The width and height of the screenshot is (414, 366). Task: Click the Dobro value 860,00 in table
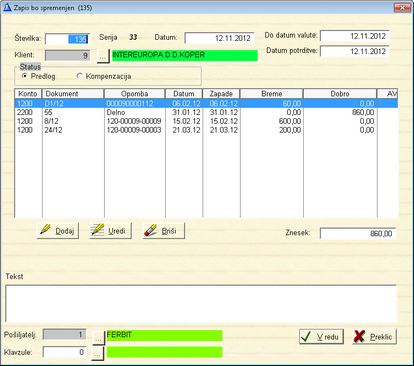click(363, 112)
